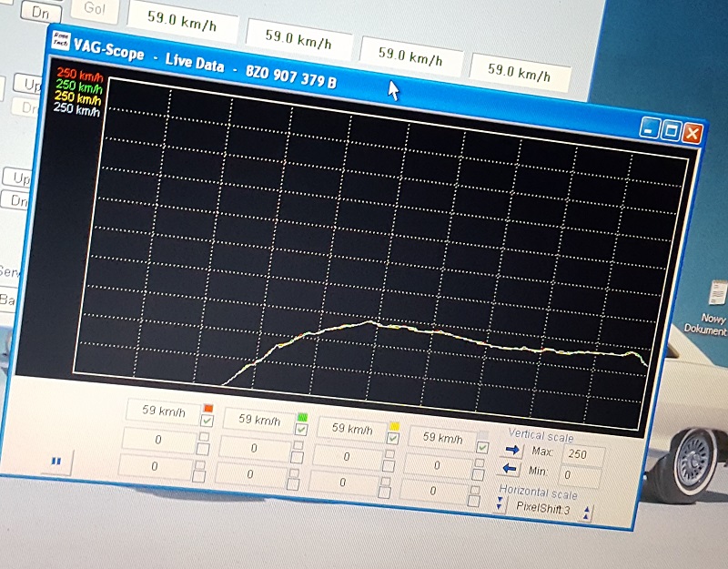Uncheck the white channel checkbox

pos(482,447)
